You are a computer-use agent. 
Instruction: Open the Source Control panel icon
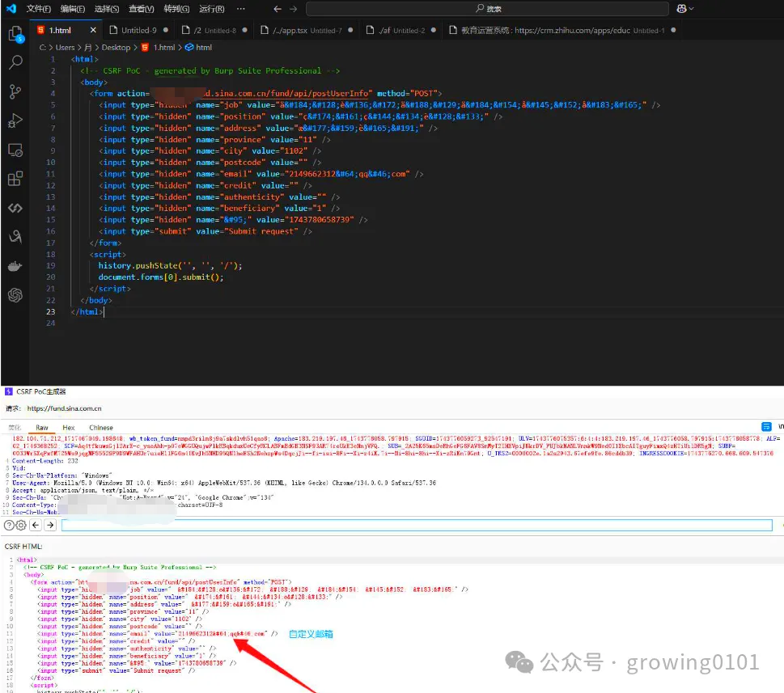[15, 90]
